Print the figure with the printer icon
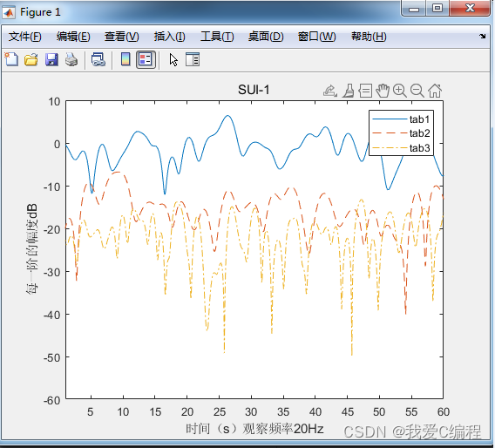This screenshot has width=495, height=448. click(71, 59)
